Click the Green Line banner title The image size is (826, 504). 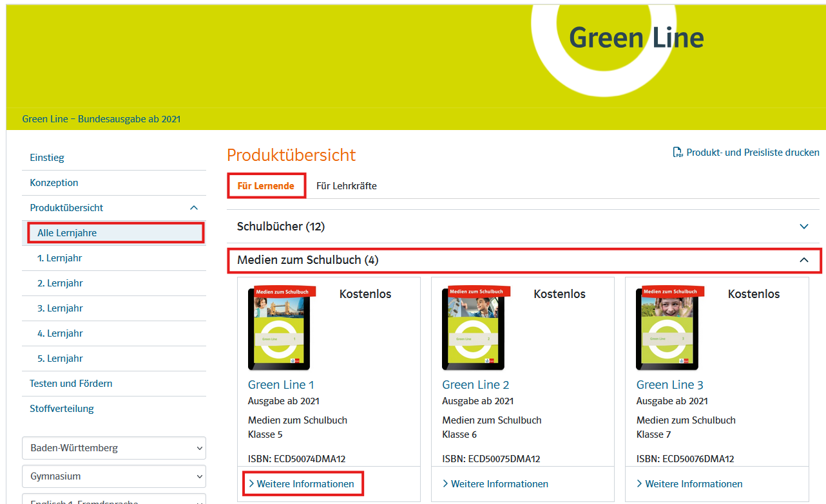click(637, 37)
